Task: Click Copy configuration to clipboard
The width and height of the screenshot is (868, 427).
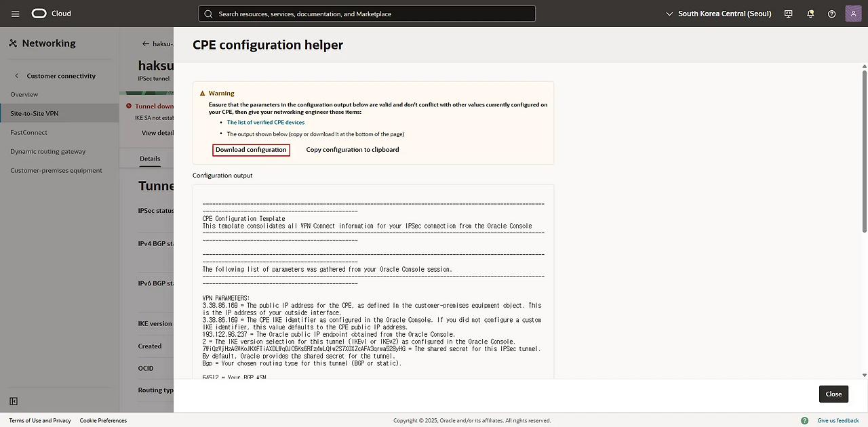Action: pyautogui.click(x=352, y=150)
